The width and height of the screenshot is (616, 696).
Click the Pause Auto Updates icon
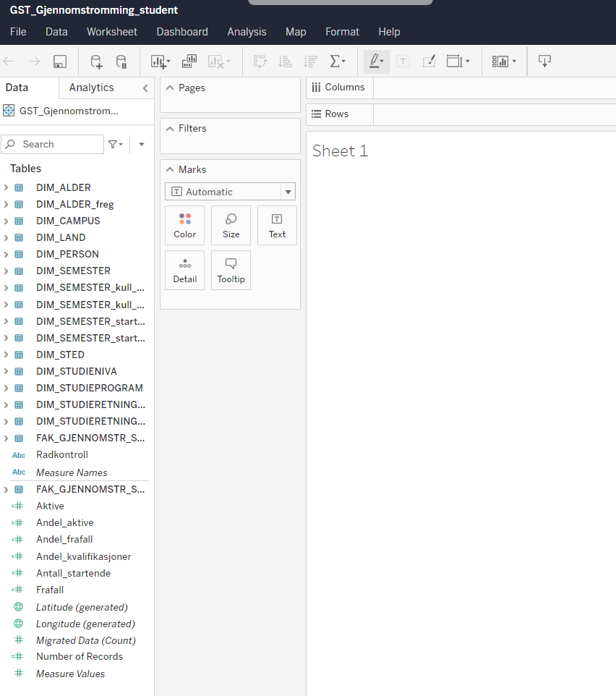(x=121, y=61)
